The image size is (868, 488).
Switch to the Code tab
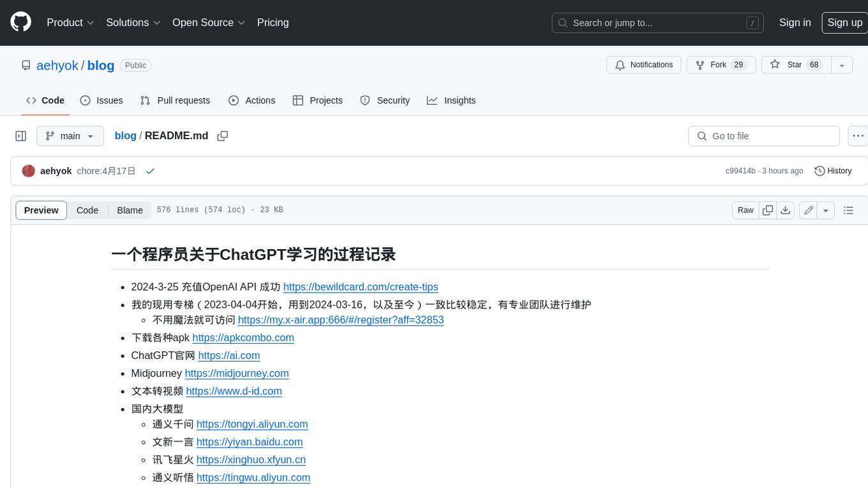[45, 100]
